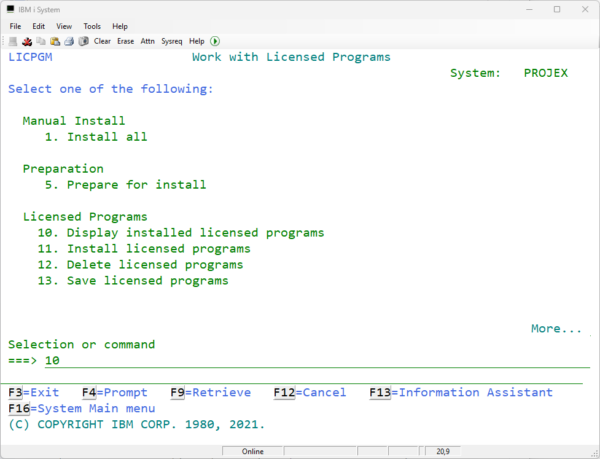
Task: Click the LICPGM menu identifier
Action: coord(30,57)
